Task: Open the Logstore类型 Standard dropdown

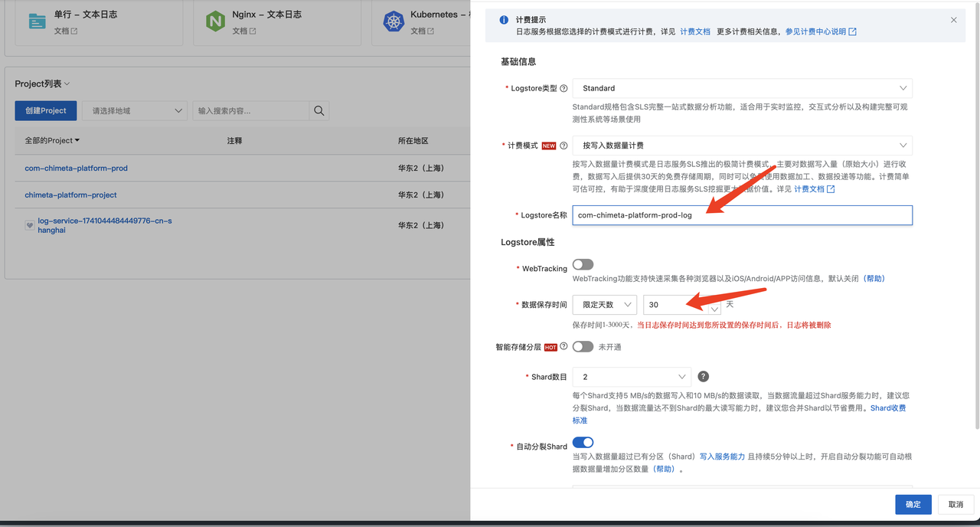Action: [741, 89]
